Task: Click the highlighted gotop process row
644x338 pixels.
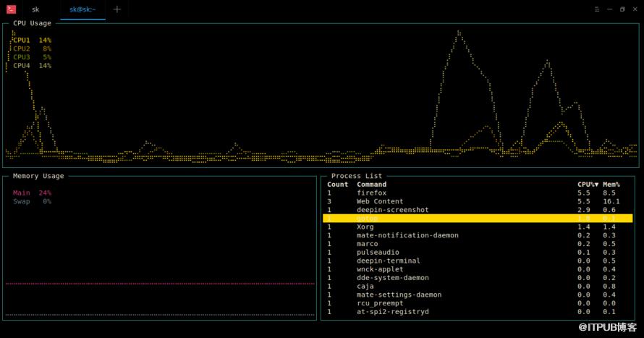Action: point(478,218)
